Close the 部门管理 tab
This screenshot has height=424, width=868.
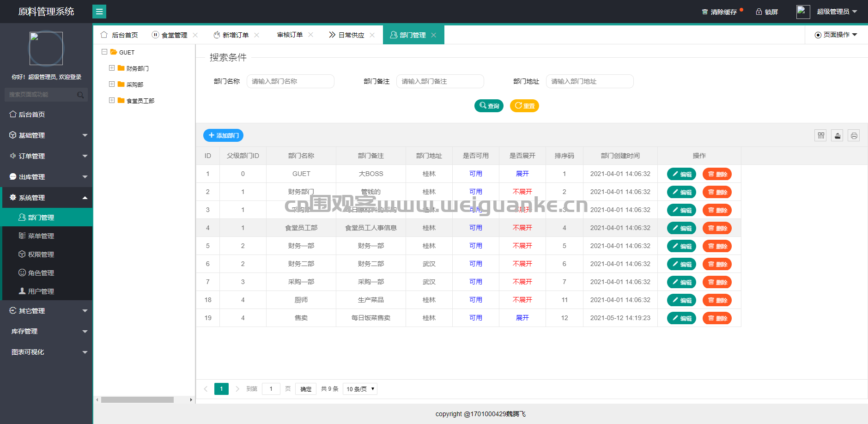(434, 35)
